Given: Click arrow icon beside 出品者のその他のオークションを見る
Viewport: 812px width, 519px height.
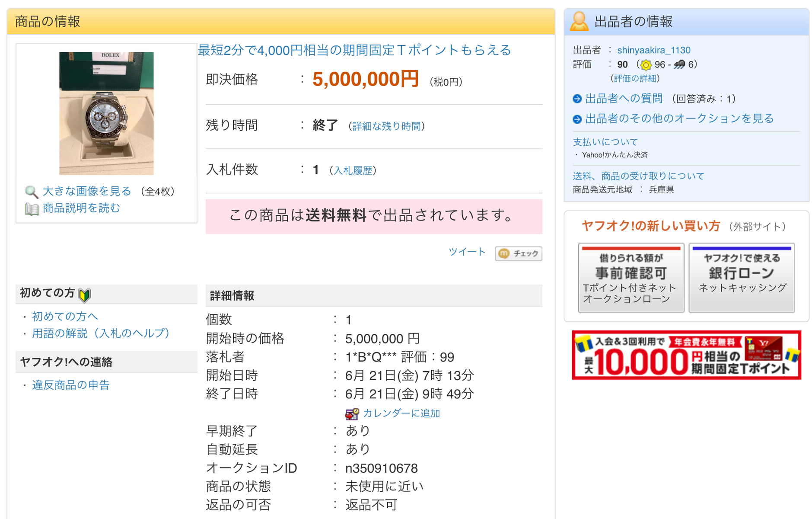Looking at the screenshot, I should [577, 119].
